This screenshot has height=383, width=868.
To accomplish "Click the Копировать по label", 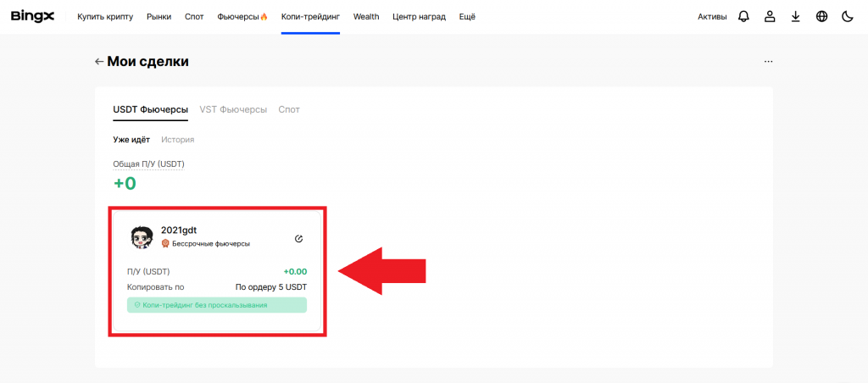I will point(156,287).
